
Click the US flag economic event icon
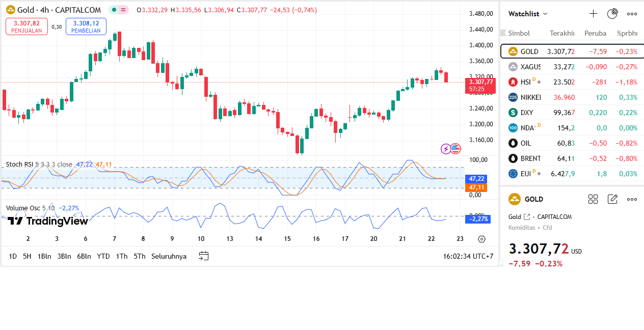(455, 149)
